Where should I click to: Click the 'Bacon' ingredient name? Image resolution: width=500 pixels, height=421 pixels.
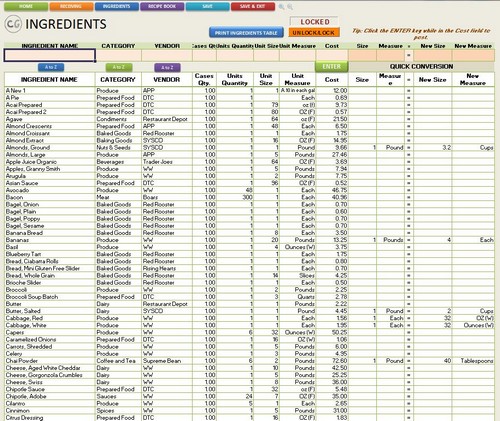14,197
